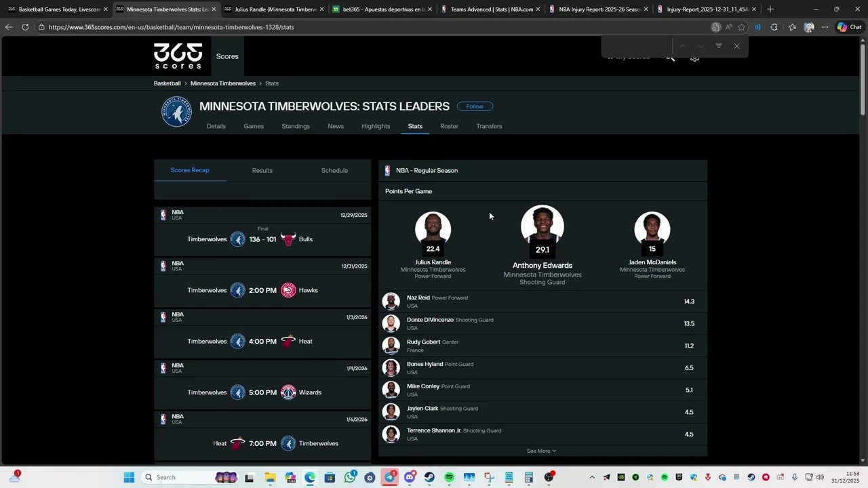The image size is (868, 488).
Task: Click the 365Scores logo
Action: click(178, 56)
